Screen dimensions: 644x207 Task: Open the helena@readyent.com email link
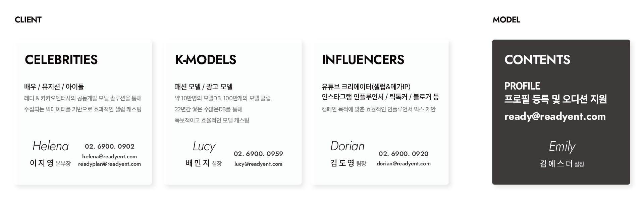[x=109, y=156]
